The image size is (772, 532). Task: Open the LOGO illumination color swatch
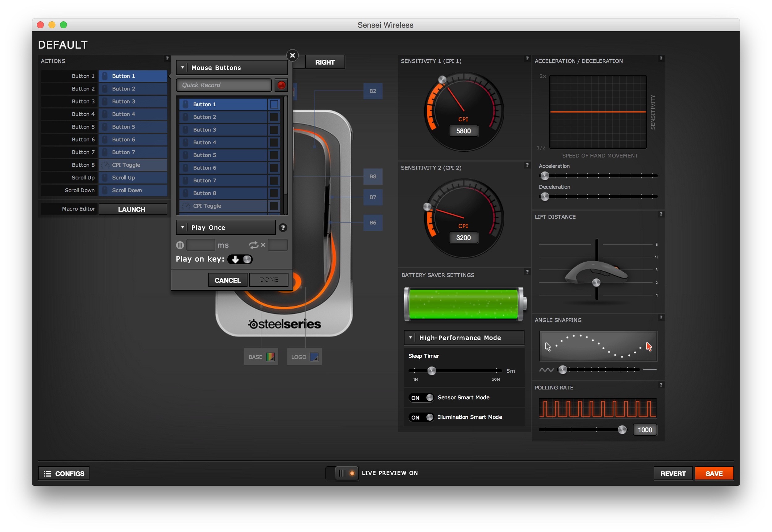coord(314,357)
